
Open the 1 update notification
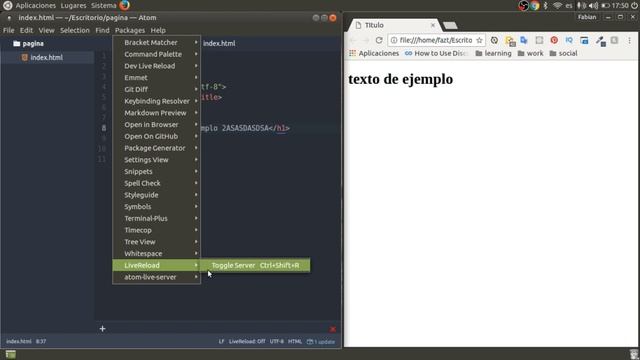pyautogui.click(x=321, y=342)
